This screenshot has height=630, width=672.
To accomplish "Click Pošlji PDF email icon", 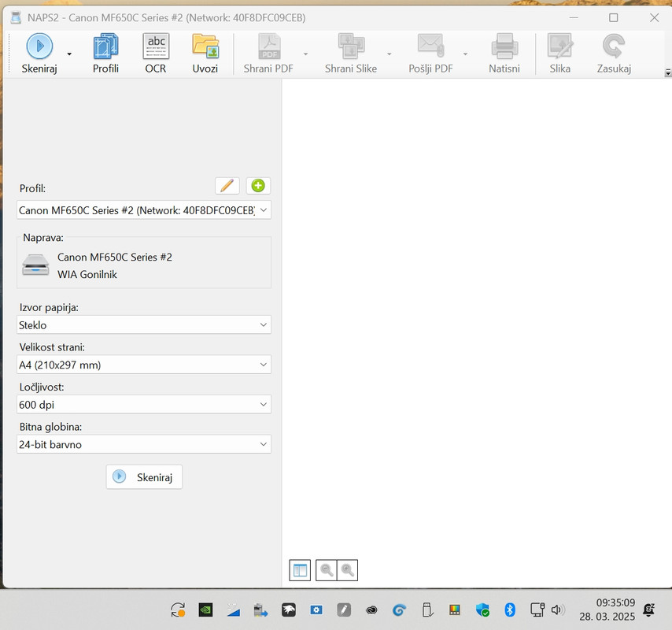I will pyautogui.click(x=430, y=46).
